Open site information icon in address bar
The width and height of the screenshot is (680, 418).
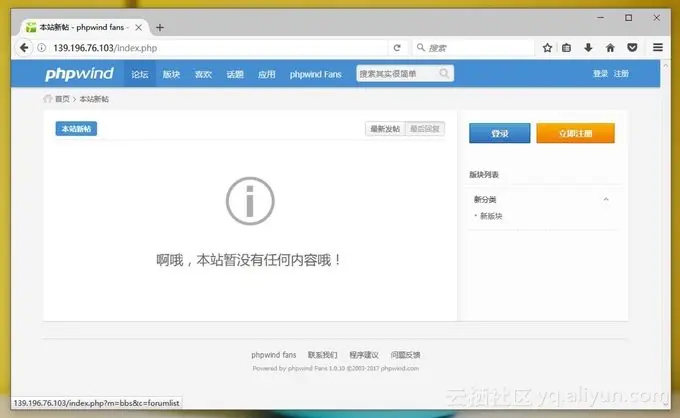42,48
